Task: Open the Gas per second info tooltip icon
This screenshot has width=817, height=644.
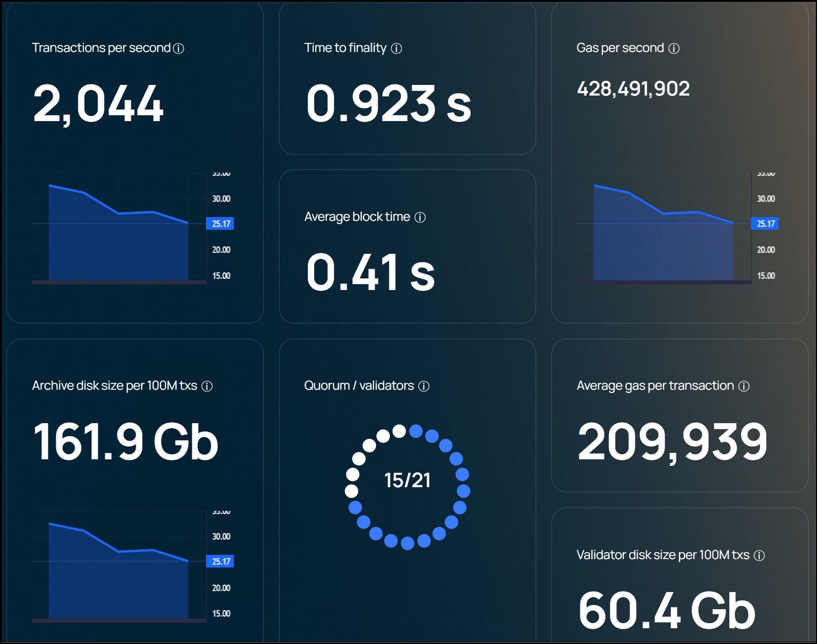Action: (674, 48)
